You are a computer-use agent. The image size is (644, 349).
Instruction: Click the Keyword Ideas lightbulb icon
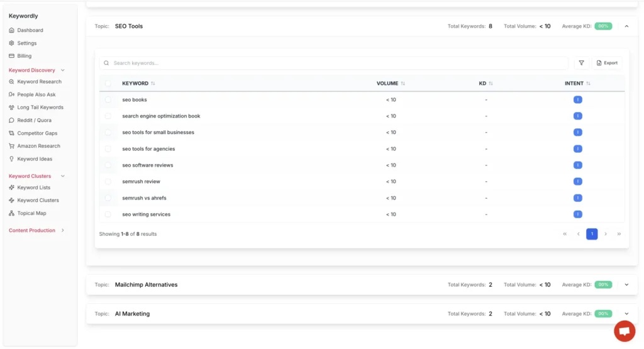pos(11,159)
